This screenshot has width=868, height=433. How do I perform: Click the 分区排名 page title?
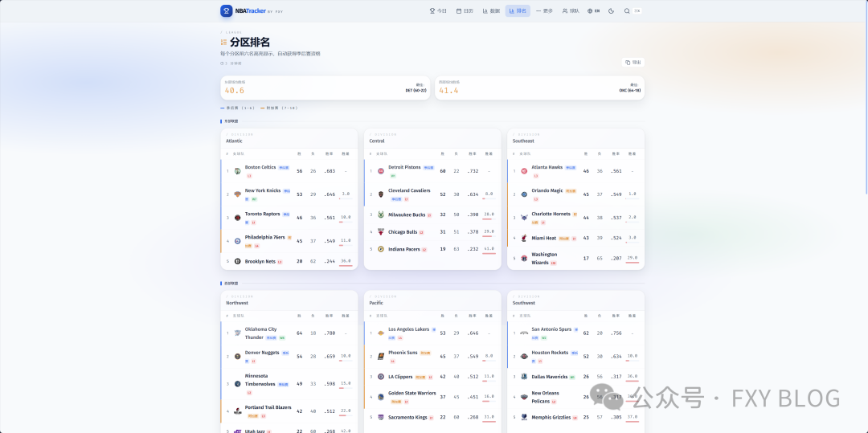pos(250,43)
